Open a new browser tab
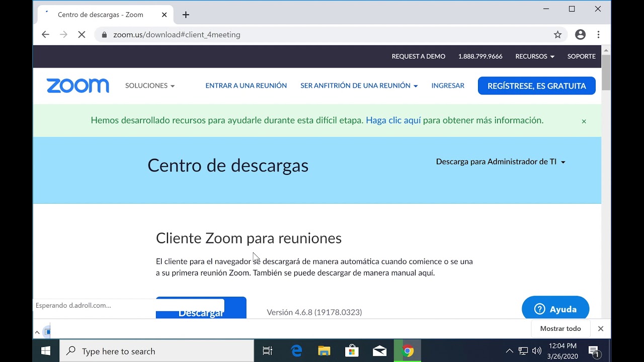The width and height of the screenshot is (644, 362). point(186,15)
